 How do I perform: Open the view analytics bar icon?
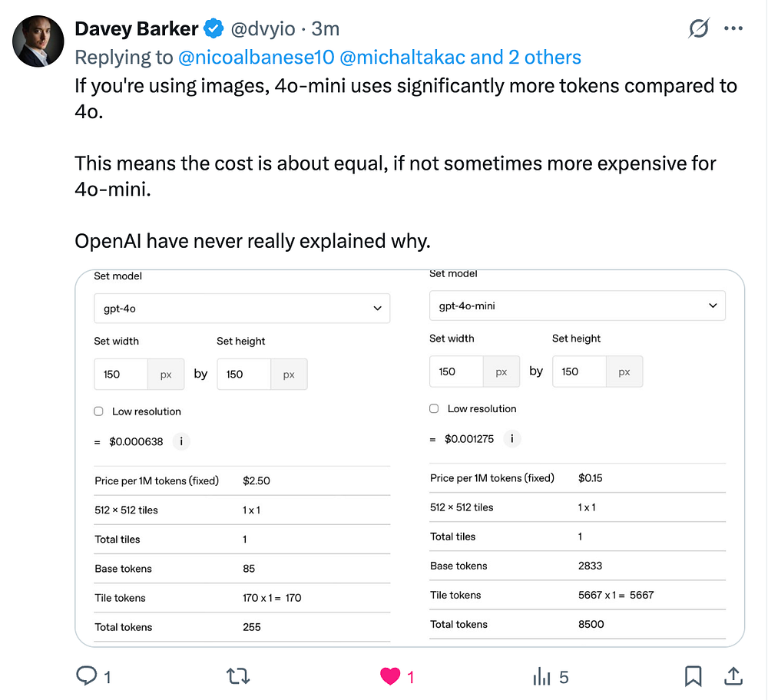click(542, 676)
